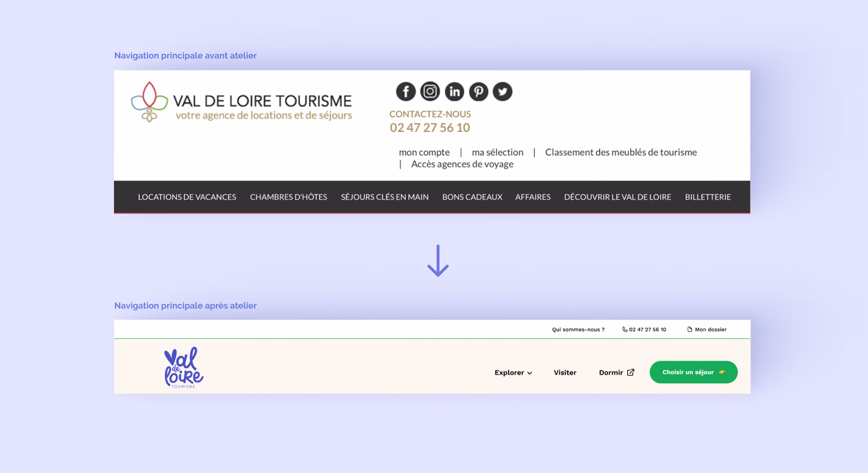Click the Explorer navigation label
Viewport: 868px width, 473px height.
(509, 373)
